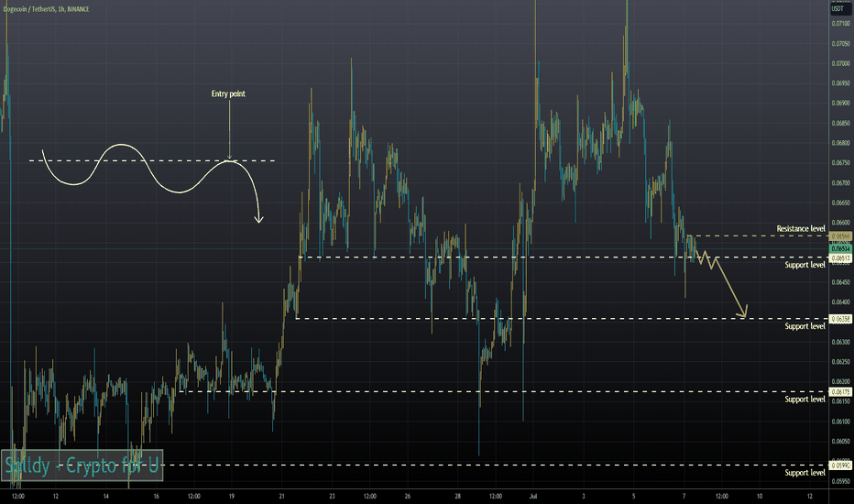The height and width of the screenshot is (504, 854).
Task: Click the Jul date on the time axis
Action: point(533,497)
